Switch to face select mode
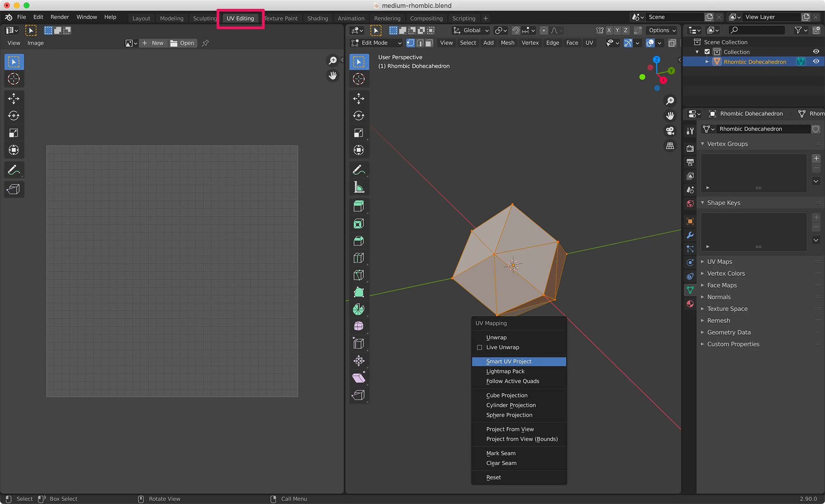The width and height of the screenshot is (825, 504). [429, 43]
